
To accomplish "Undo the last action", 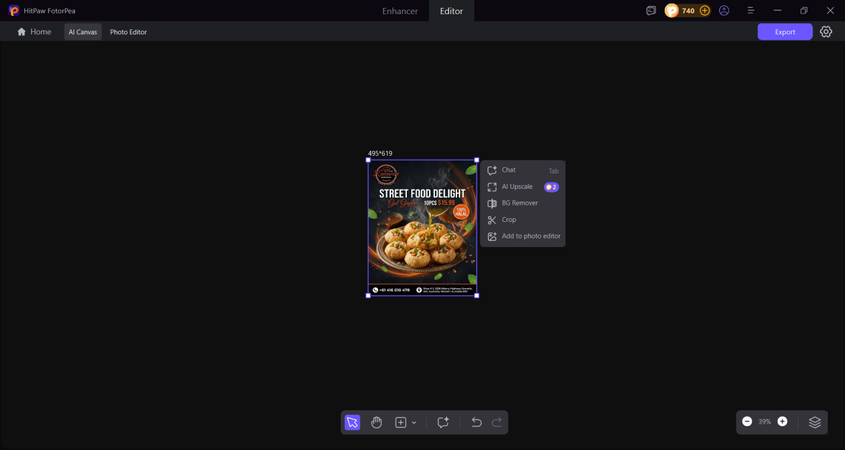I will click(476, 423).
